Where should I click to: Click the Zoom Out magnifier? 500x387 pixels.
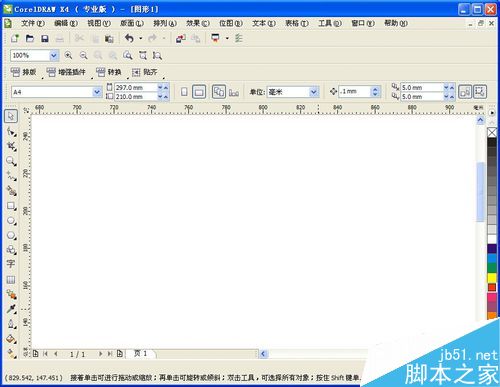[x=84, y=55]
